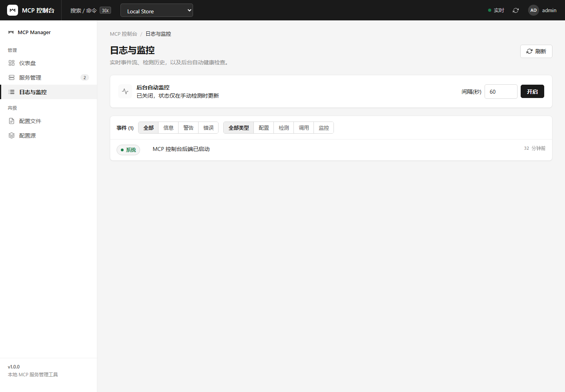Click the 配置源 layers icon
Screen dimensions: 565x392
pos(11,135)
